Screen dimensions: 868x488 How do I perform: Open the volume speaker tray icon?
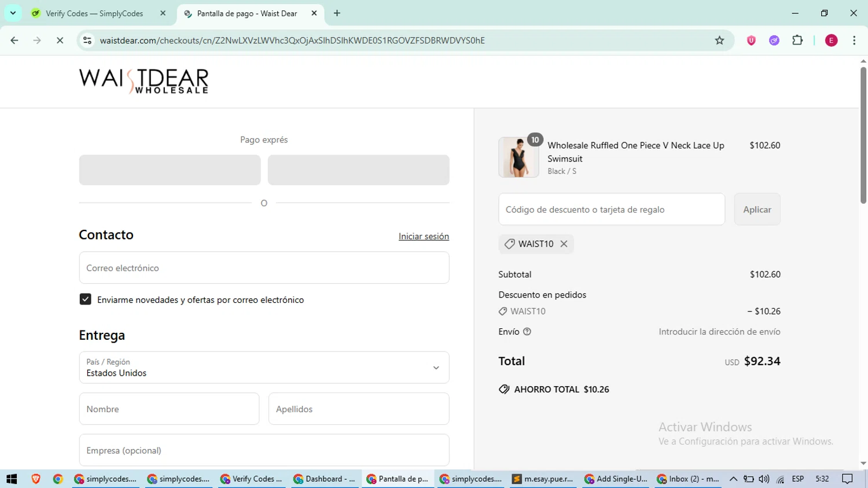(x=764, y=479)
